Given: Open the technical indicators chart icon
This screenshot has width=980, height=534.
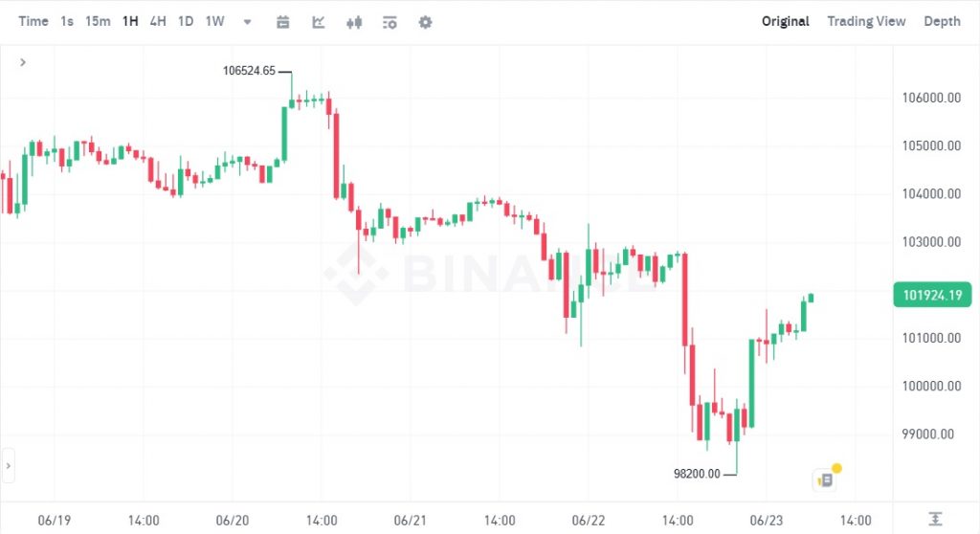Looking at the screenshot, I should coord(319,22).
